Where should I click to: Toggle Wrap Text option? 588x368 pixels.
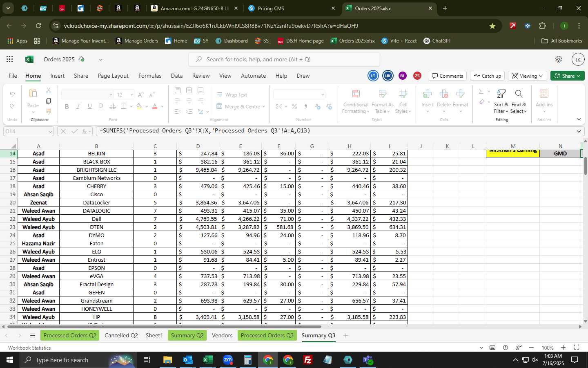pos(232,94)
